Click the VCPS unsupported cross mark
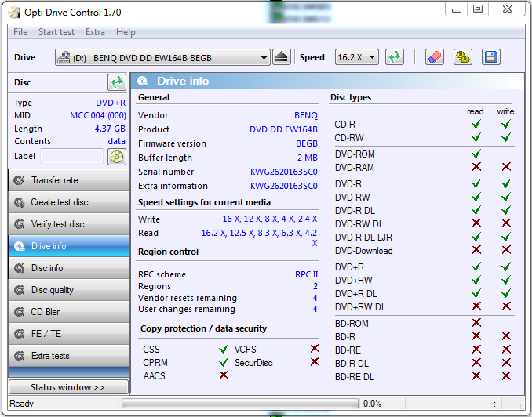 tap(315, 349)
